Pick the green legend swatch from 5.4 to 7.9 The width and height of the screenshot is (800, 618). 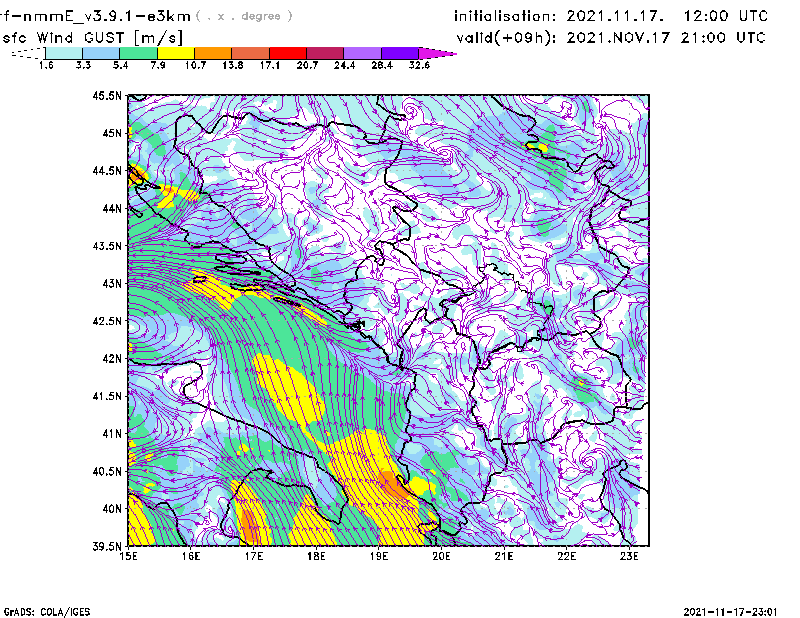tap(139, 53)
